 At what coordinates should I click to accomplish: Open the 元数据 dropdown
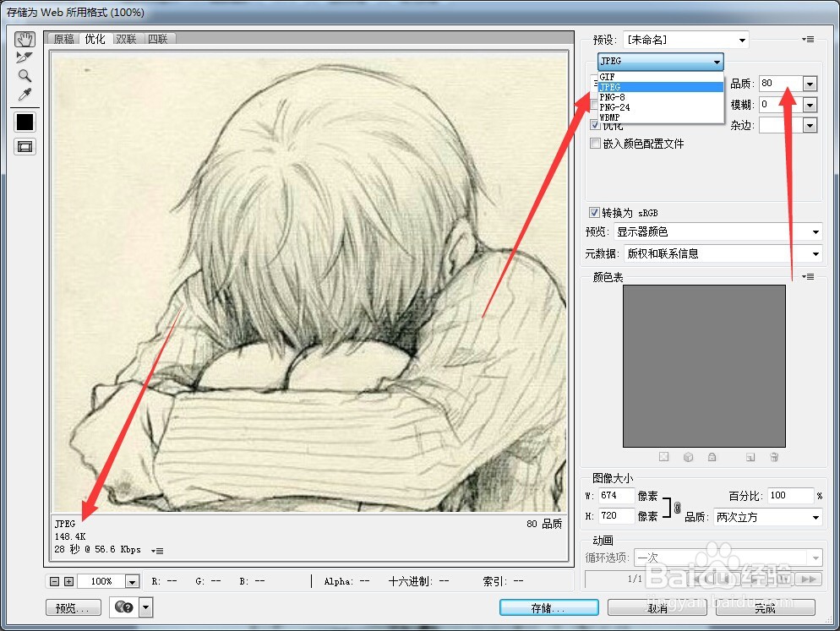[x=723, y=253]
